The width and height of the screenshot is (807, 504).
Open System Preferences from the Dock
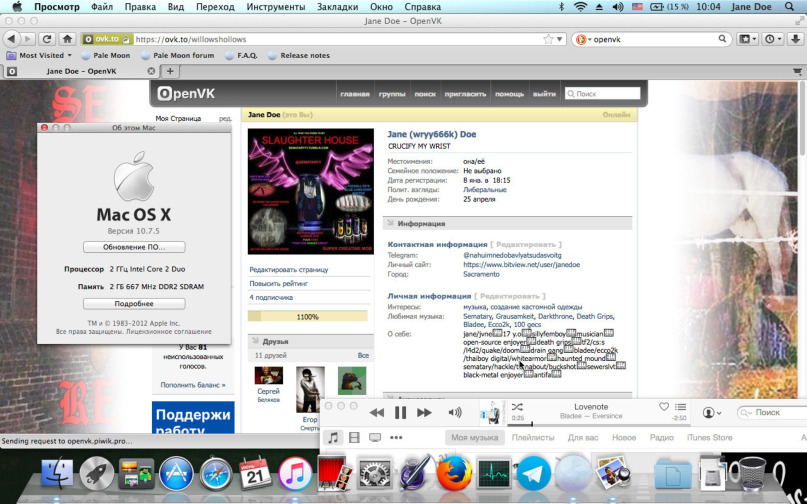pos(375,473)
